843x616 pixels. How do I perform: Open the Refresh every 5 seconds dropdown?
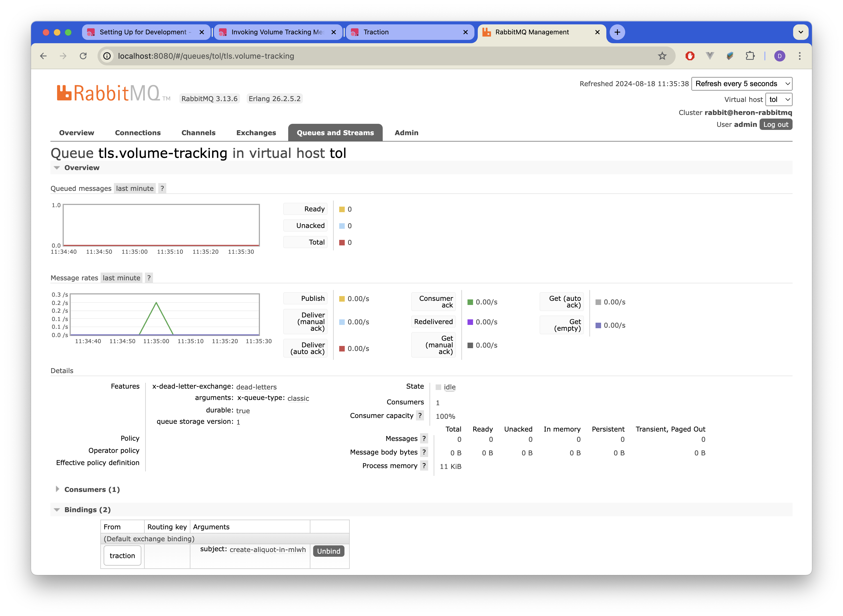741,84
